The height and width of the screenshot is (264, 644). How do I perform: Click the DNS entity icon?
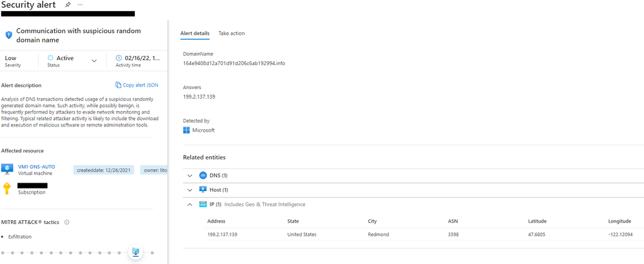(202, 176)
